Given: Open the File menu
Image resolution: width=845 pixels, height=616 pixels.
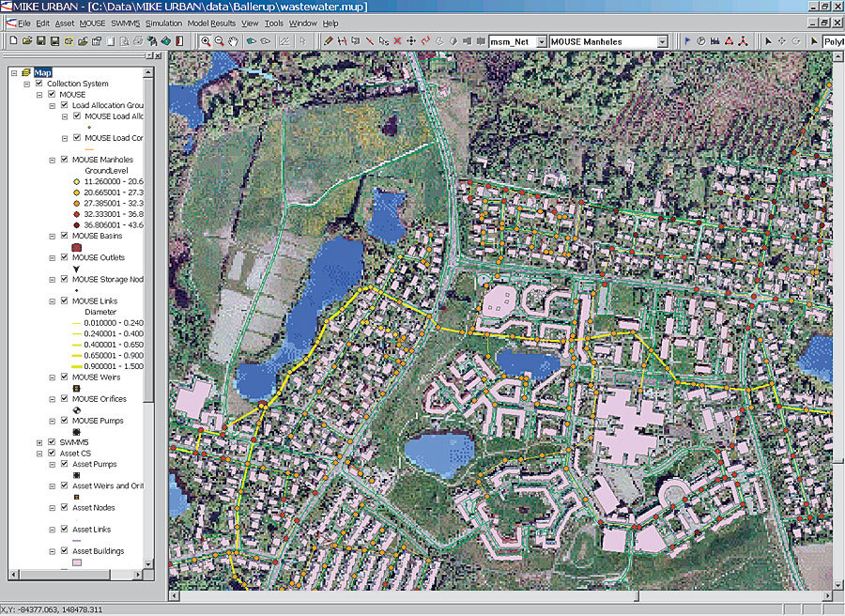Looking at the screenshot, I should click(x=23, y=23).
